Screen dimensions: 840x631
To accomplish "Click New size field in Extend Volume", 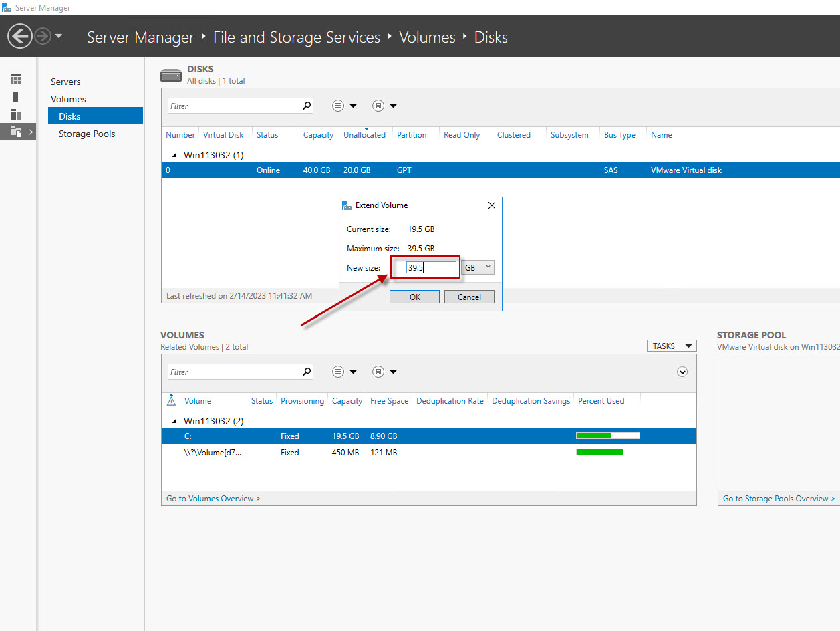I will point(432,267).
